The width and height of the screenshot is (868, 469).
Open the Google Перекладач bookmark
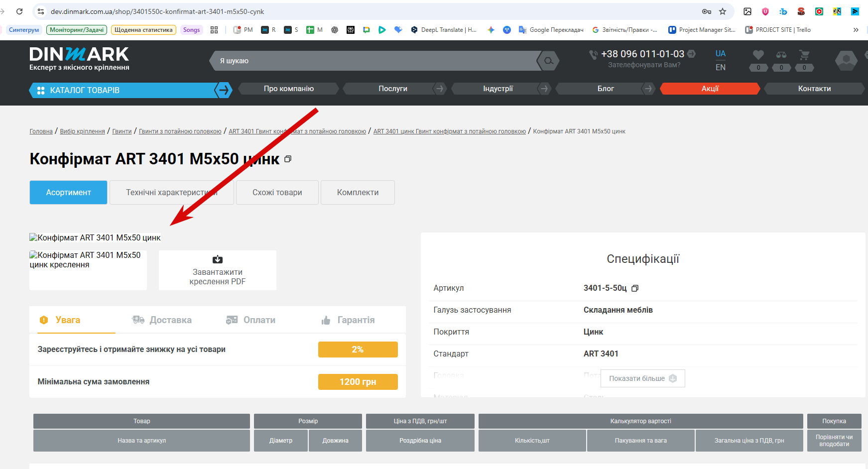tap(551, 30)
